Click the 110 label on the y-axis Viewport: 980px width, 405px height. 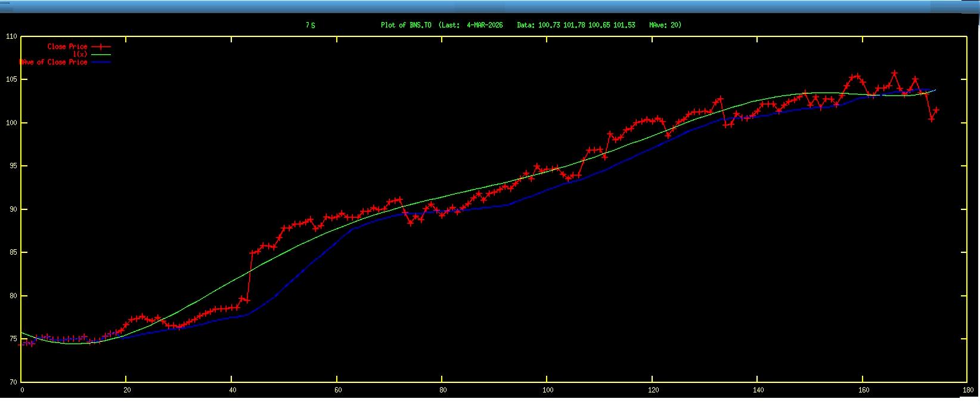point(11,36)
